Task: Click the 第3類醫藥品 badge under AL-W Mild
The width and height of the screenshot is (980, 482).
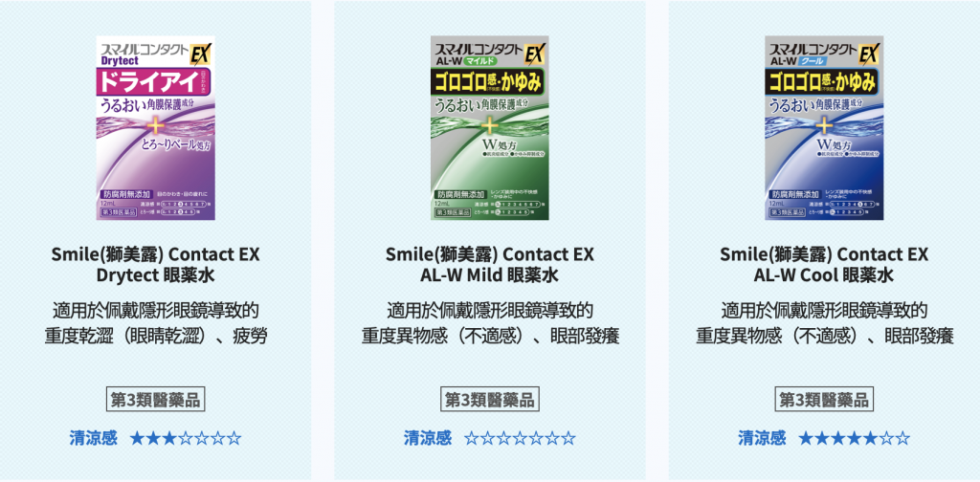Action: pos(490,400)
